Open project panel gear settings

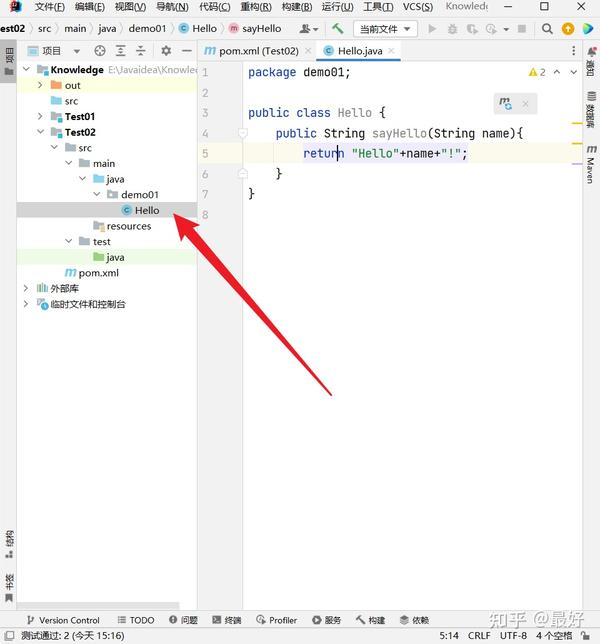tap(166, 51)
